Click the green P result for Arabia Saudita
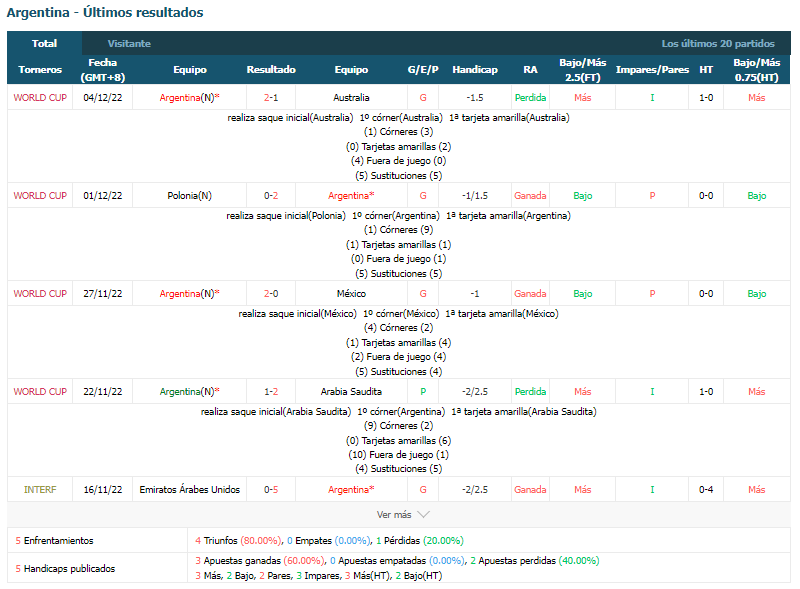 point(423,391)
